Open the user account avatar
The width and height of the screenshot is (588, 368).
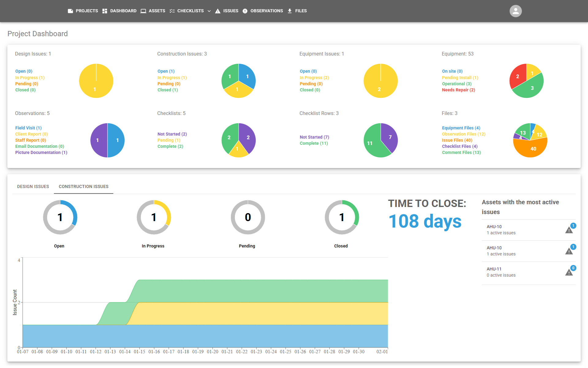point(515,11)
